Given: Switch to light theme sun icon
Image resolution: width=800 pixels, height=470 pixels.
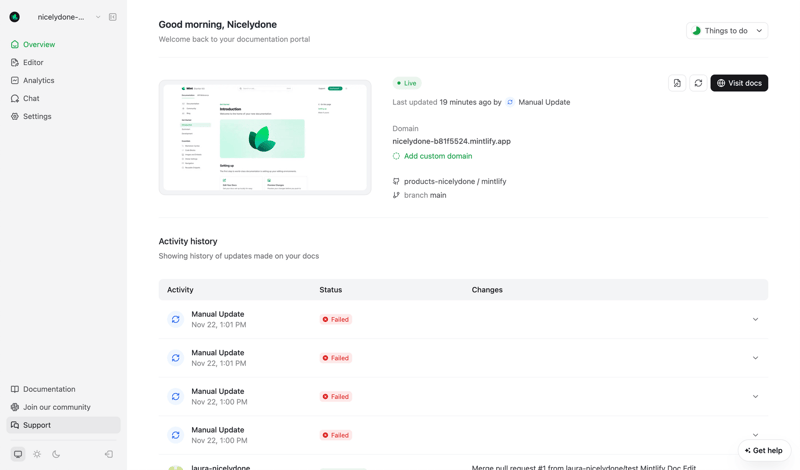Looking at the screenshot, I should coord(37,454).
